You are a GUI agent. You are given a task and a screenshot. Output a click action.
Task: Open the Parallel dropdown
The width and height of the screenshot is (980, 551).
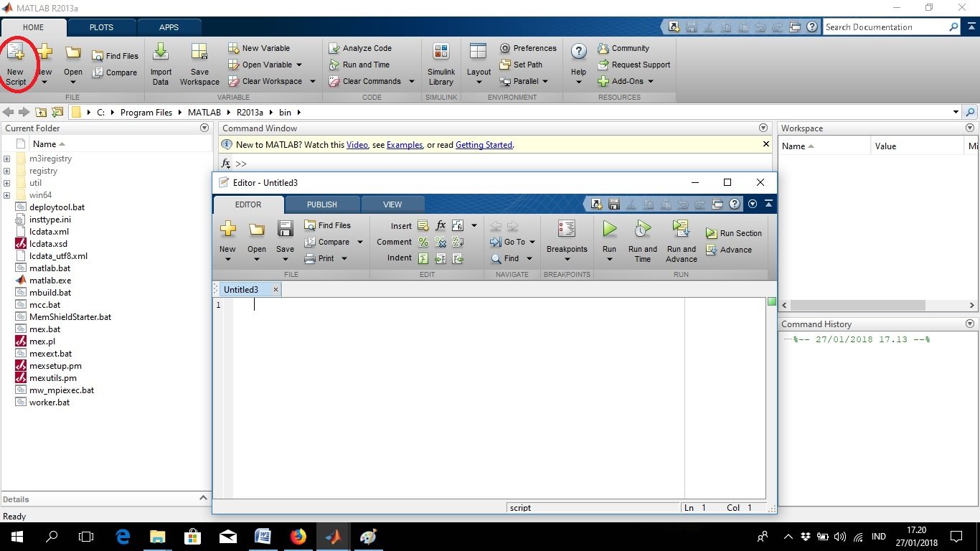click(x=545, y=81)
